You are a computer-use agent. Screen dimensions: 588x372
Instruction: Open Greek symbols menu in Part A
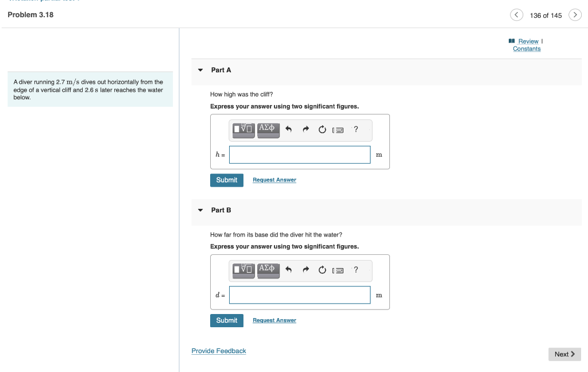268,130
